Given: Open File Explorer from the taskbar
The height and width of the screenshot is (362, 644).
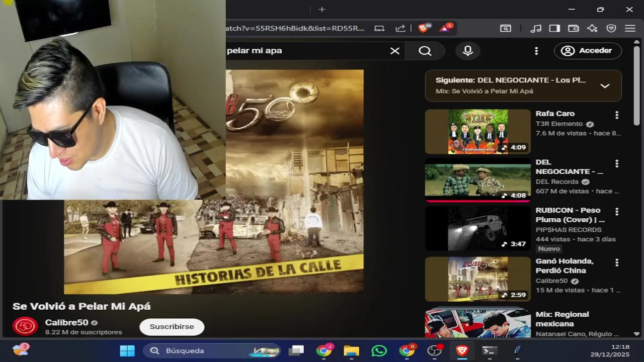Looking at the screenshot, I should pyautogui.click(x=352, y=350).
